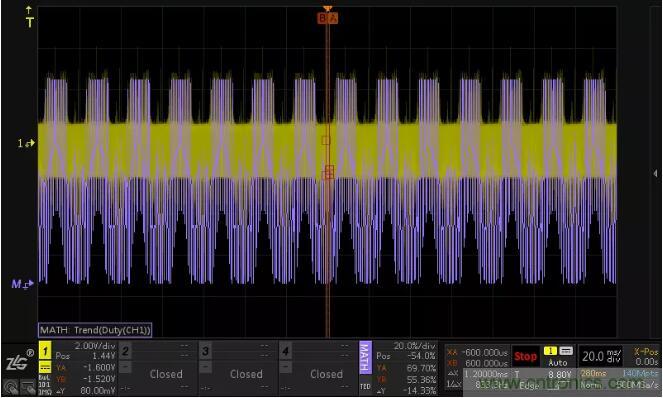Open the channel 1 2.00V/div scale setting

(95, 346)
